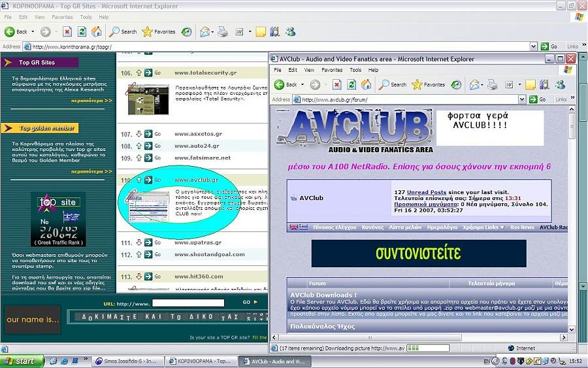Click loading progress bar in AVClub status bar
The width and height of the screenshot is (588, 368).
(428, 348)
